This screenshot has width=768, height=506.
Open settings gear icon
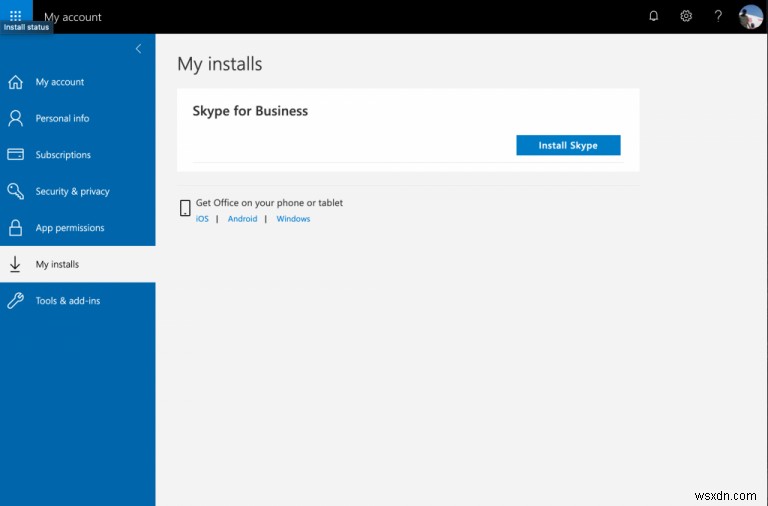(686, 16)
